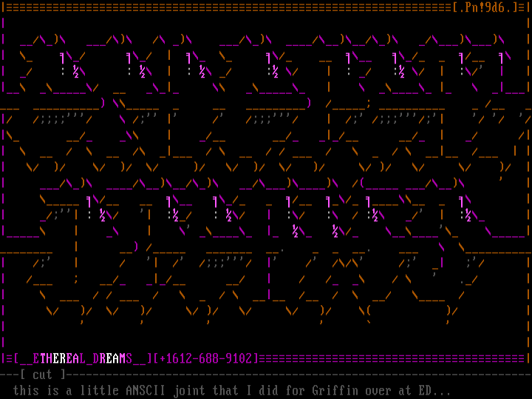Click the opening bracket before ETHEREAL_DREAMS
This screenshot has height=399, width=532.
(x=16, y=358)
